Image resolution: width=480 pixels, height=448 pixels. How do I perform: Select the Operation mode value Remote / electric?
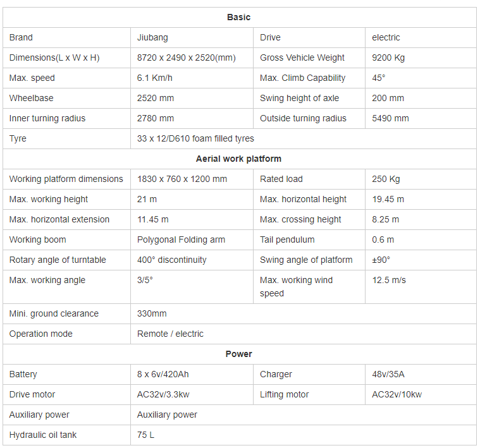coord(170,334)
